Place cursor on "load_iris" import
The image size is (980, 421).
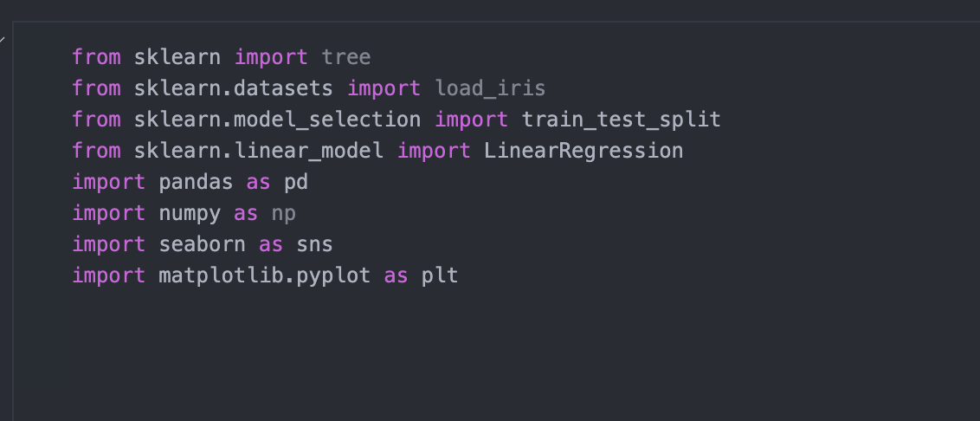[x=490, y=88]
